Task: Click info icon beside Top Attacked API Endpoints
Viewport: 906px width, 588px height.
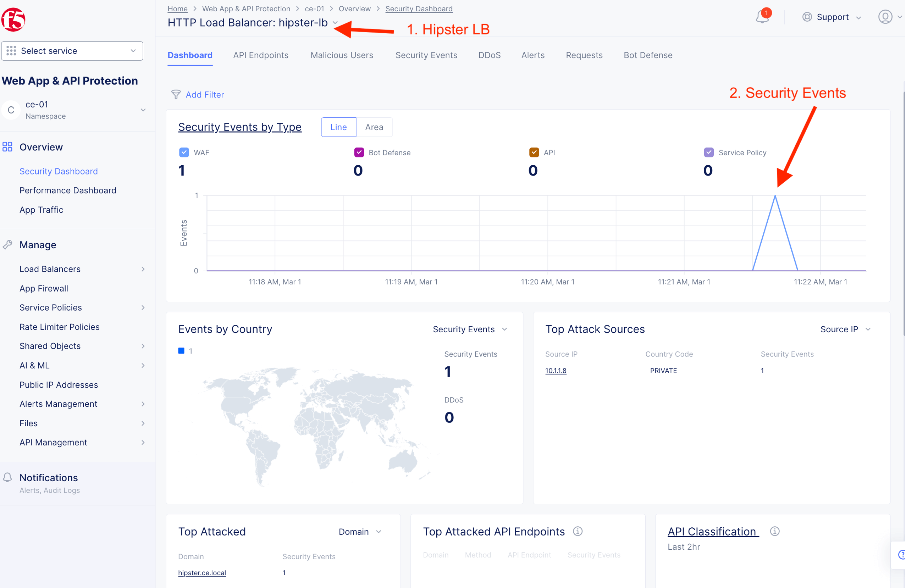Action: click(x=578, y=531)
